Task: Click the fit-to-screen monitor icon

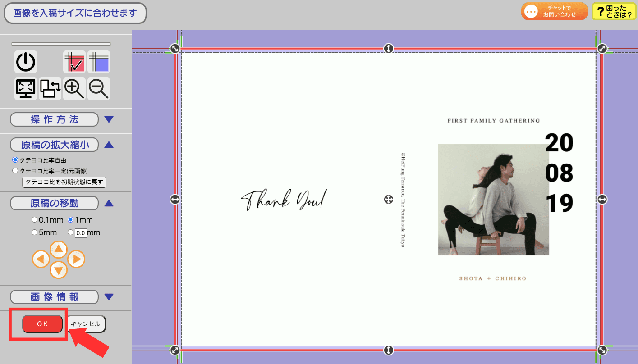Action: [x=26, y=89]
